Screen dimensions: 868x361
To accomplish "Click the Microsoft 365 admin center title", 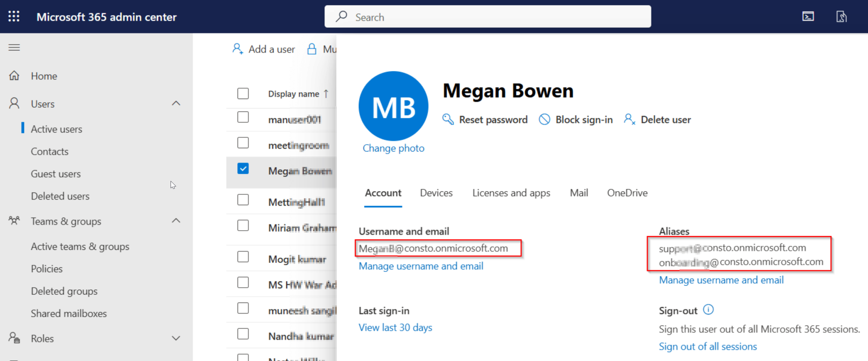I will (x=106, y=17).
